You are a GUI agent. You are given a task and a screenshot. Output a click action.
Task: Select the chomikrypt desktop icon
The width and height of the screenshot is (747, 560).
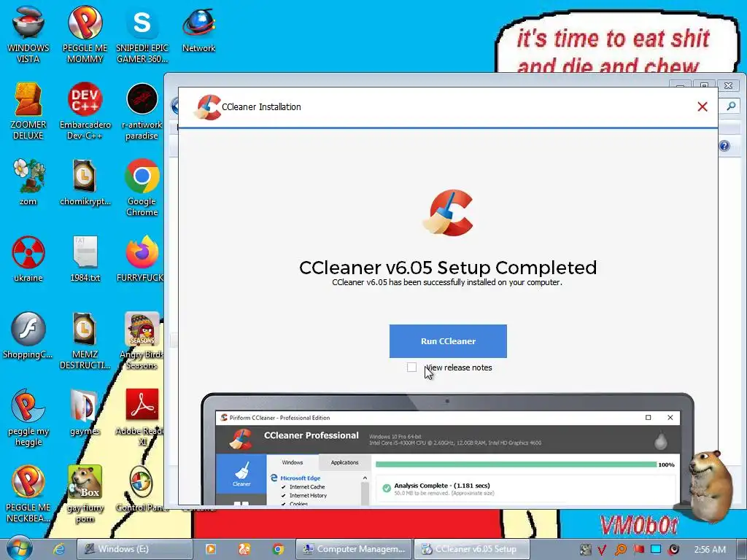(x=85, y=182)
